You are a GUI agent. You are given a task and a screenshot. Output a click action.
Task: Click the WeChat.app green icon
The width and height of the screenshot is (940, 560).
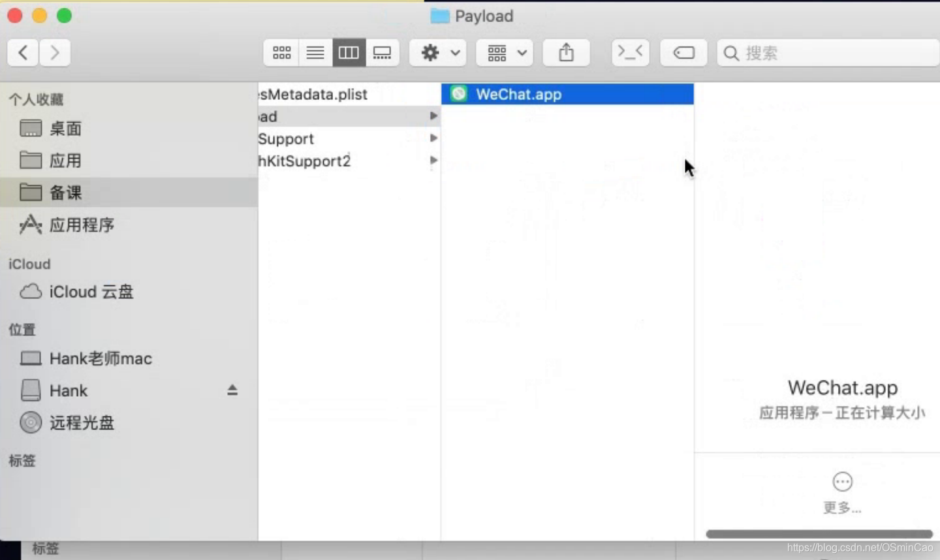tap(459, 94)
